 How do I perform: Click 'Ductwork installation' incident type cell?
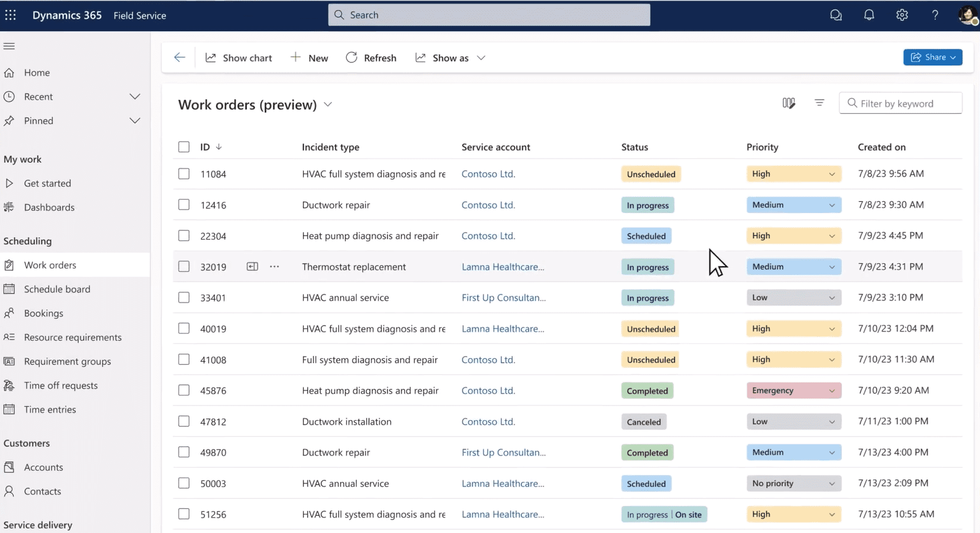click(x=347, y=421)
